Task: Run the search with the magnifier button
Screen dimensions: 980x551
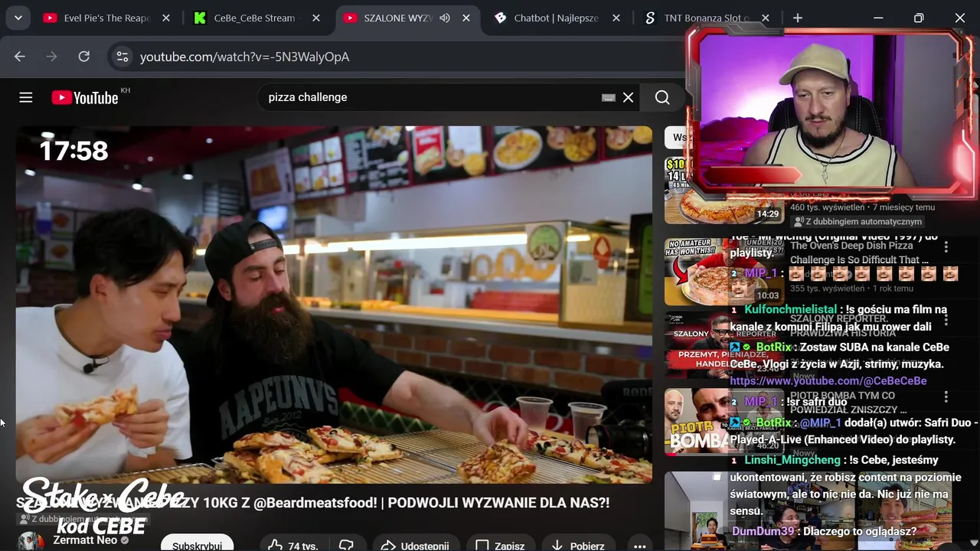Action: [662, 97]
